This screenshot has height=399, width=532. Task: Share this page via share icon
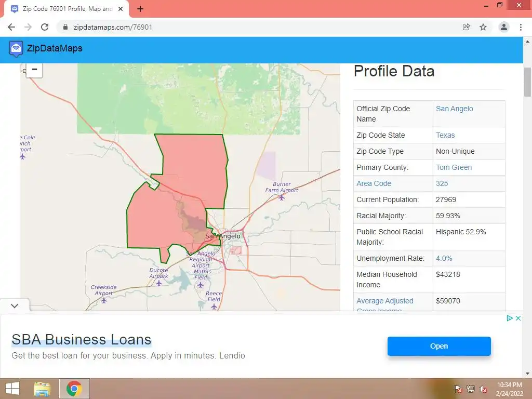[466, 27]
